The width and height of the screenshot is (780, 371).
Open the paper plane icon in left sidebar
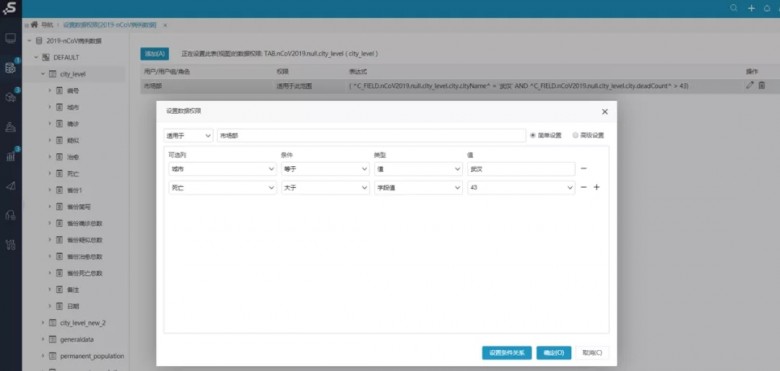(10, 186)
